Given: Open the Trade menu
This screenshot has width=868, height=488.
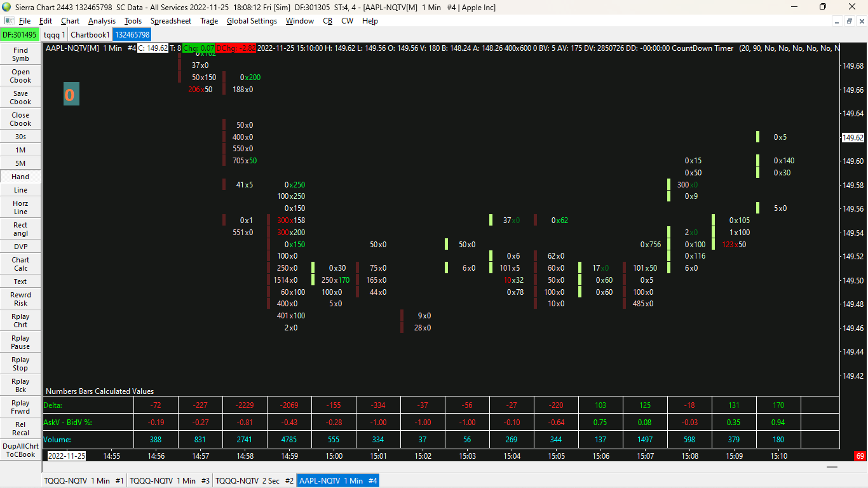Looking at the screenshot, I should (x=209, y=21).
